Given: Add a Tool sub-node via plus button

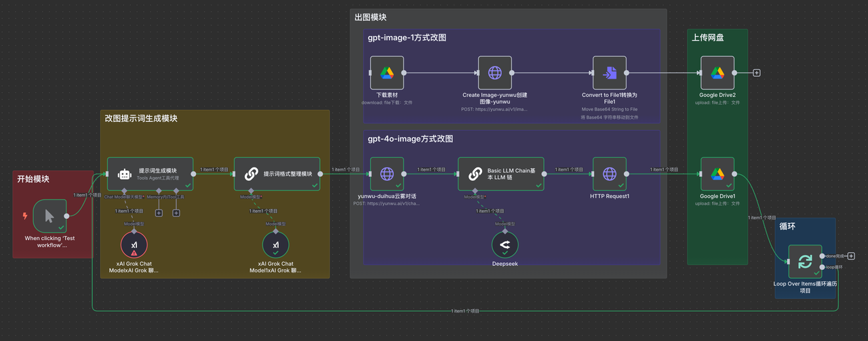Looking at the screenshot, I should [176, 213].
